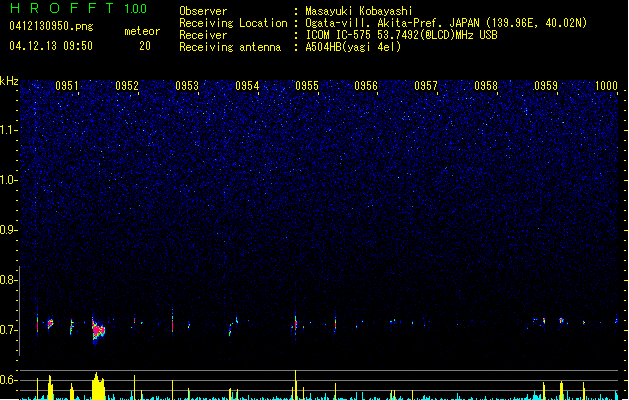Click the 0.8 kHz axis label
Viewport: 629px width, 400px height.
pos(8,280)
